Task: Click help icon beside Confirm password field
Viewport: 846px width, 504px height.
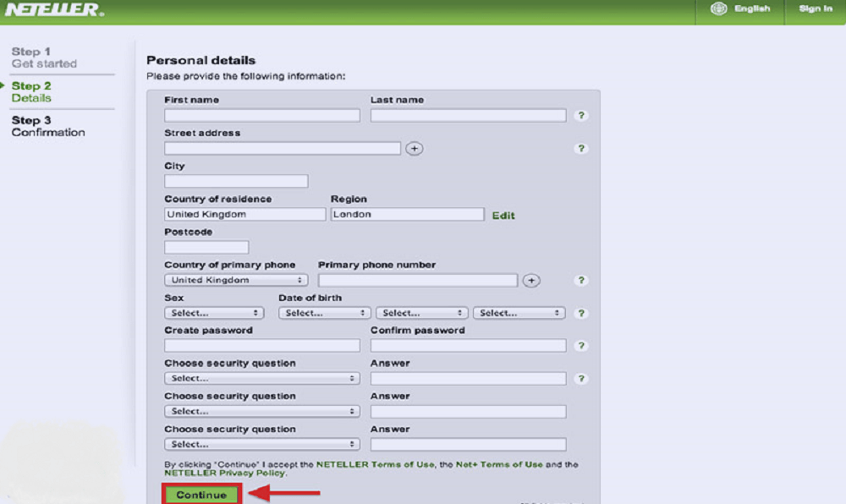Action: coord(581,346)
